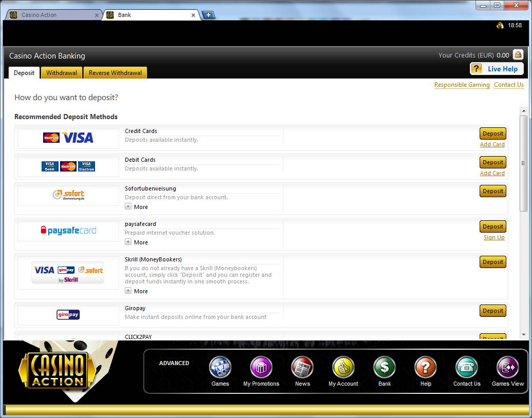Click the Skrill payment logos image
Viewport: 532px width, 418px height.
click(x=68, y=273)
